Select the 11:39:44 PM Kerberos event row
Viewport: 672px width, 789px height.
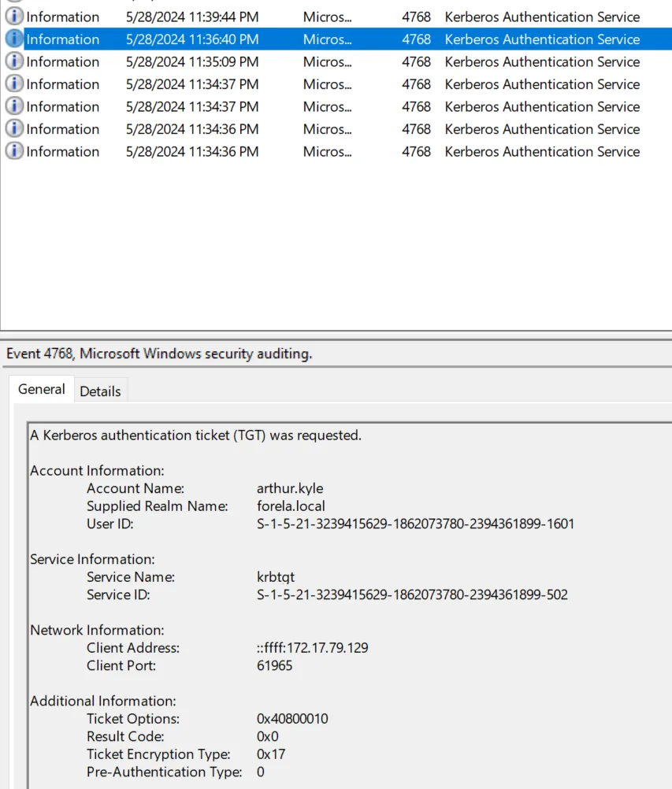pyautogui.click(x=336, y=17)
